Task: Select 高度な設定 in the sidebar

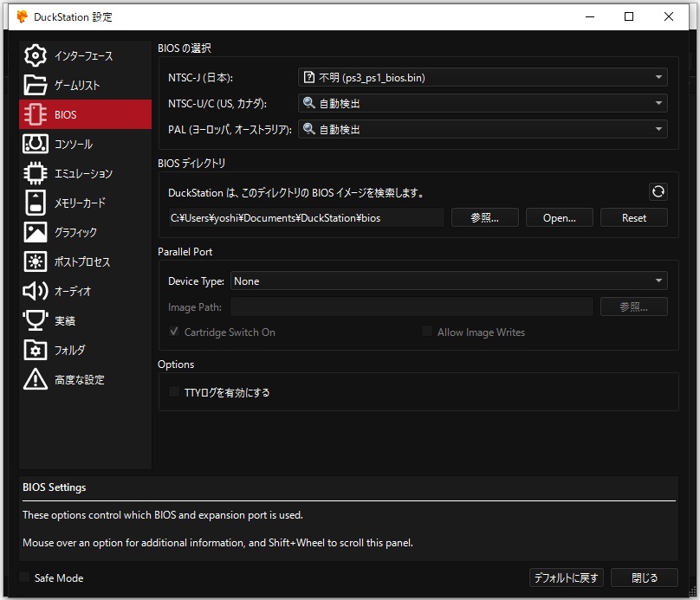Action: tap(85, 379)
